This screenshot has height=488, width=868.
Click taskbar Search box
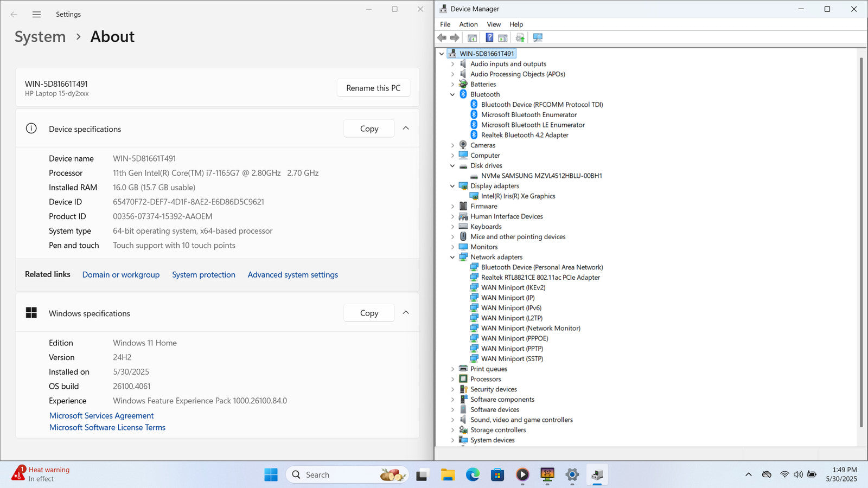click(x=347, y=475)
